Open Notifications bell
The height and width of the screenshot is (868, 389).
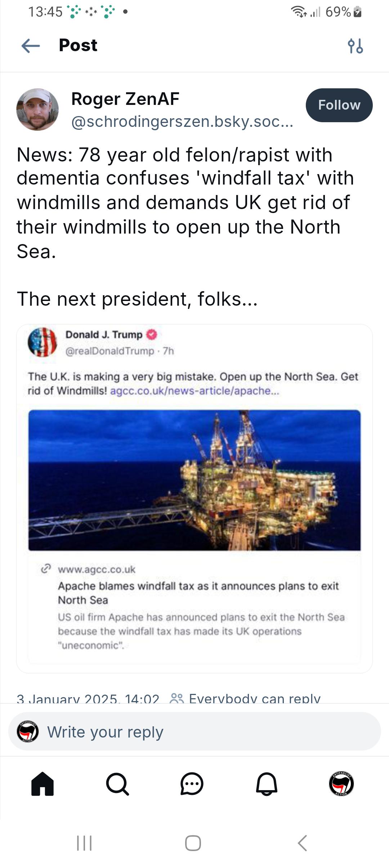[267, 784]
